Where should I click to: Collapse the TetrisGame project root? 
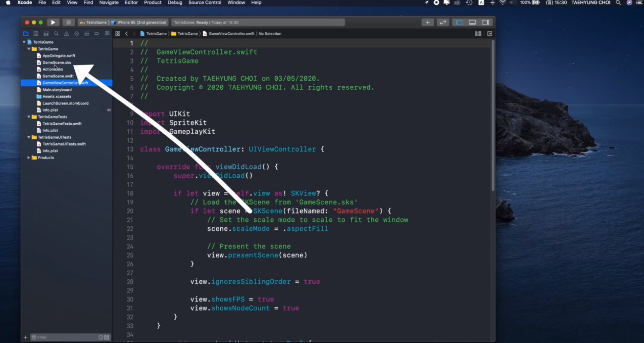pyautogui.click(x=24, y=42)
